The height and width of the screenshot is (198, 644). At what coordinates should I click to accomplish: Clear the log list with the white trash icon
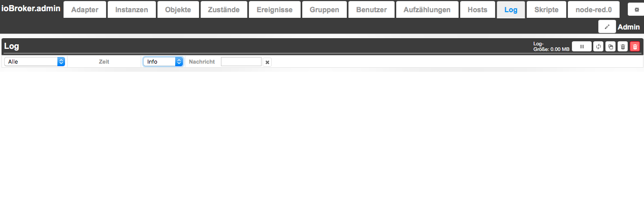623,46
